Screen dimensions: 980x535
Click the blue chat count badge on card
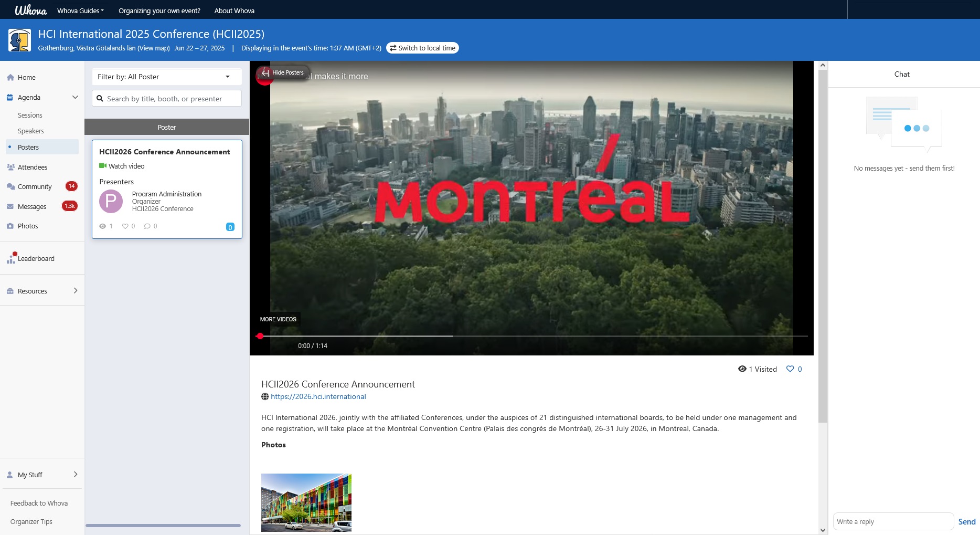(x=230, y=227)
